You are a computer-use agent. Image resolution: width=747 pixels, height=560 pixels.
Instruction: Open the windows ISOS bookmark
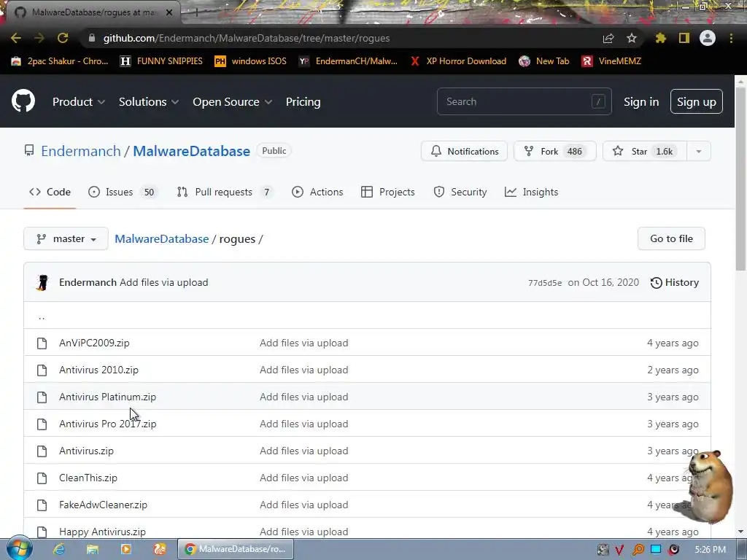[251, 61]
